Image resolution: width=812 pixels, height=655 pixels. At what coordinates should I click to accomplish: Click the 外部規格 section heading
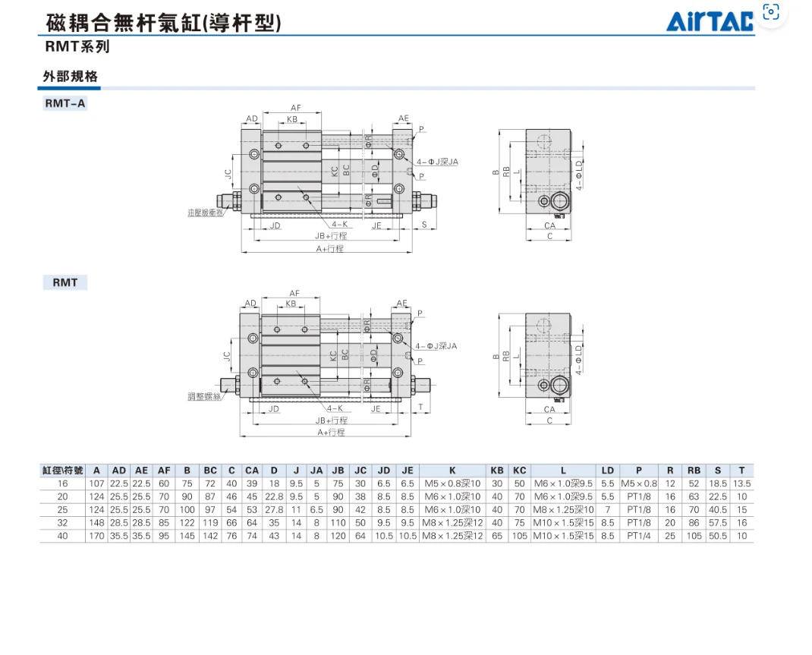pyautogui.click(x=70, y=77)
